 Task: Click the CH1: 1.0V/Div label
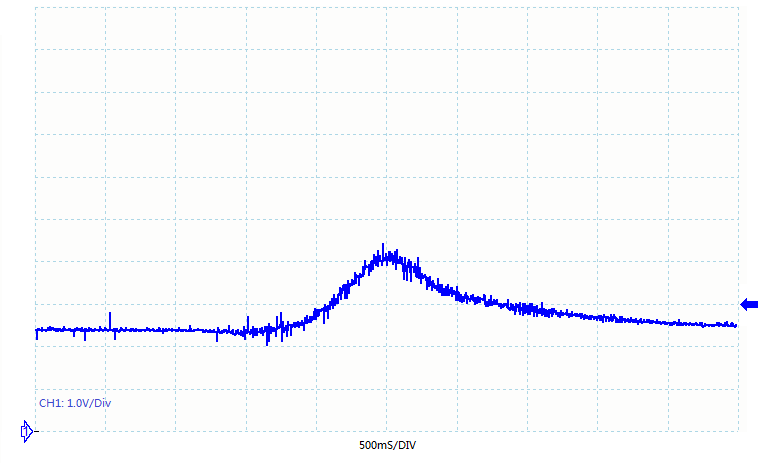pyautogui.click(x=75, y=403)
